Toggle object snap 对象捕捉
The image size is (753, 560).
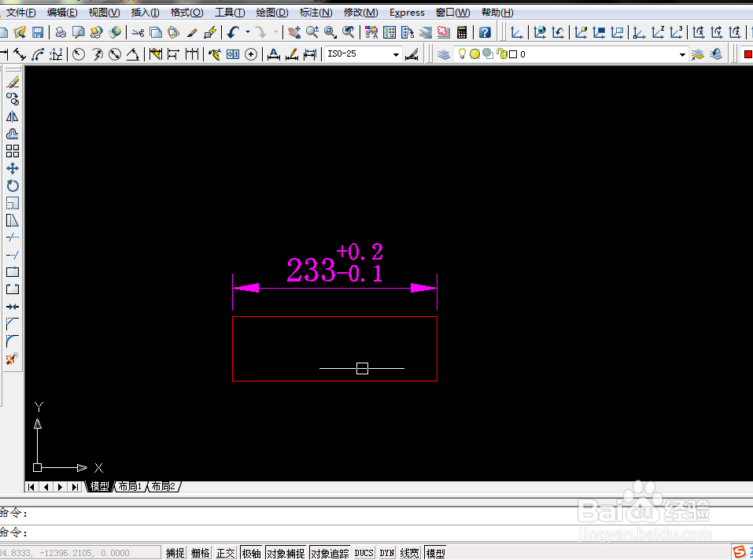click(286, 553)
